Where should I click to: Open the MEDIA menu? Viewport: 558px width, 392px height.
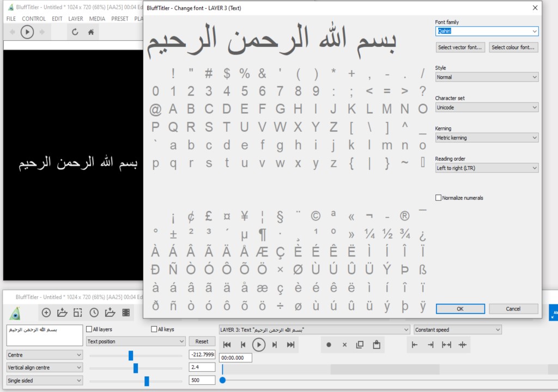(97, 19)
